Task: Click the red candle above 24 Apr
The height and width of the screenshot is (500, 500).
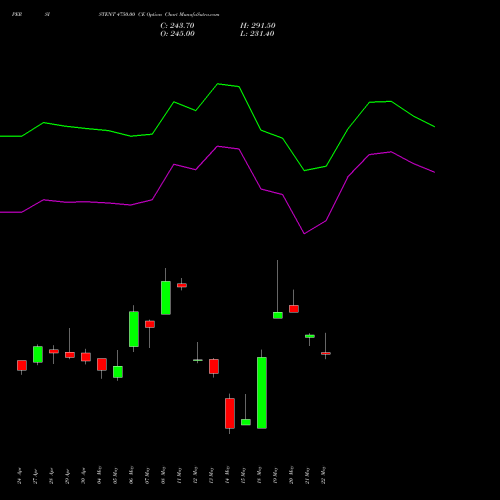Action: [x=22, y=365]
